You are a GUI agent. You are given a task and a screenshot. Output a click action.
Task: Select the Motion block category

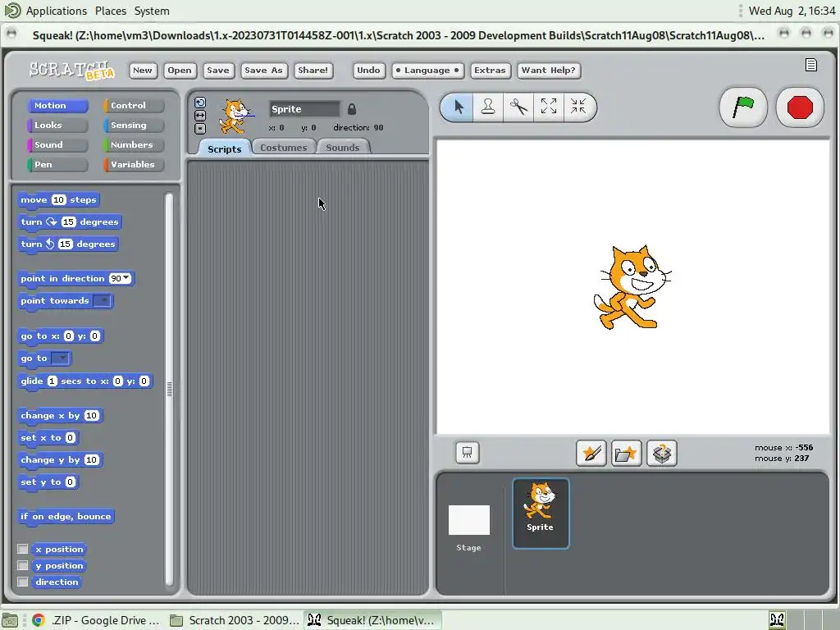point(57,106)
